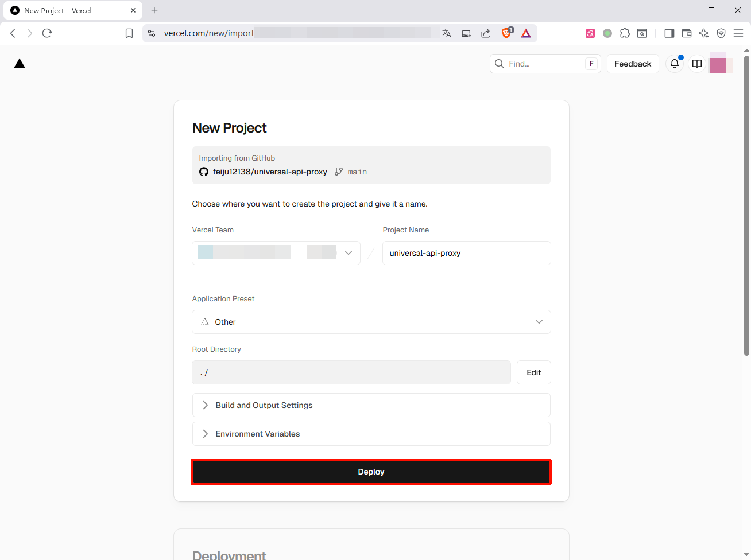
Task: Select the New Project – Vercel tab
Action: click(72, 10)
